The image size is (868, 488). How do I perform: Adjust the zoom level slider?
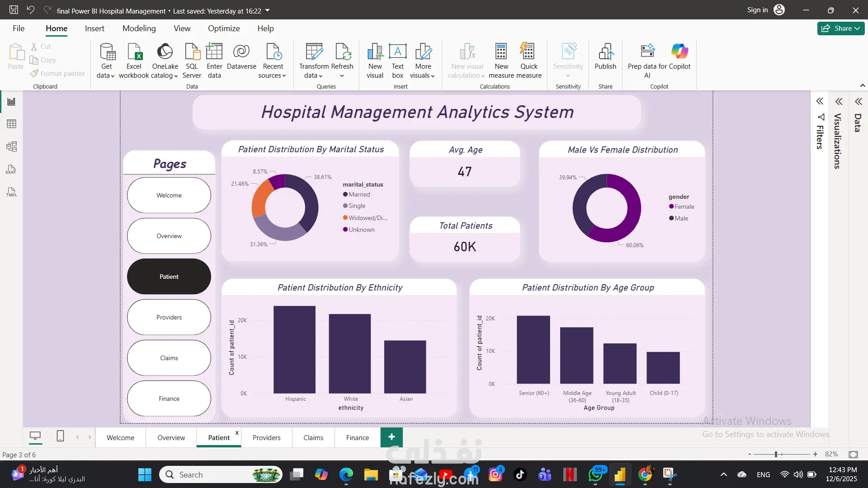[776, 454]
